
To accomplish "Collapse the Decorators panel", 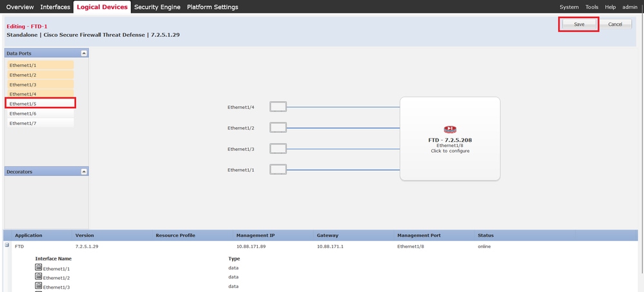I will (84, 171).
